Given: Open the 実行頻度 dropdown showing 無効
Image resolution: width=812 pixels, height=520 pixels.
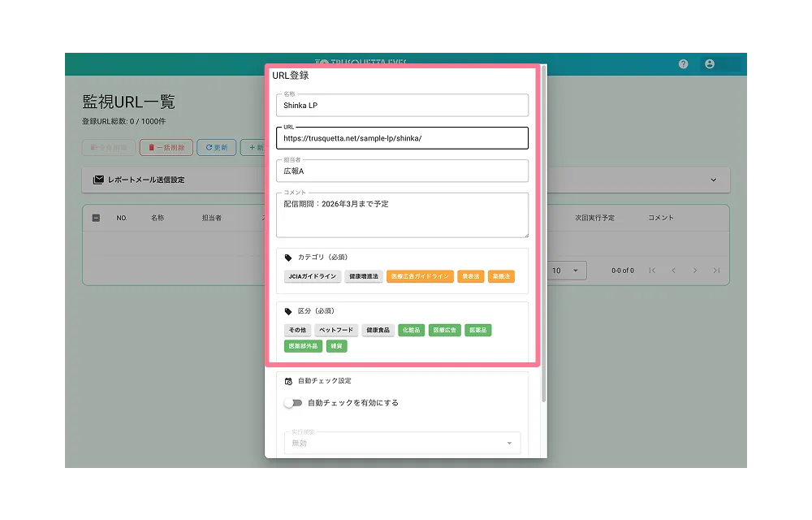Looking at the screenshot, I should (402, 443).
